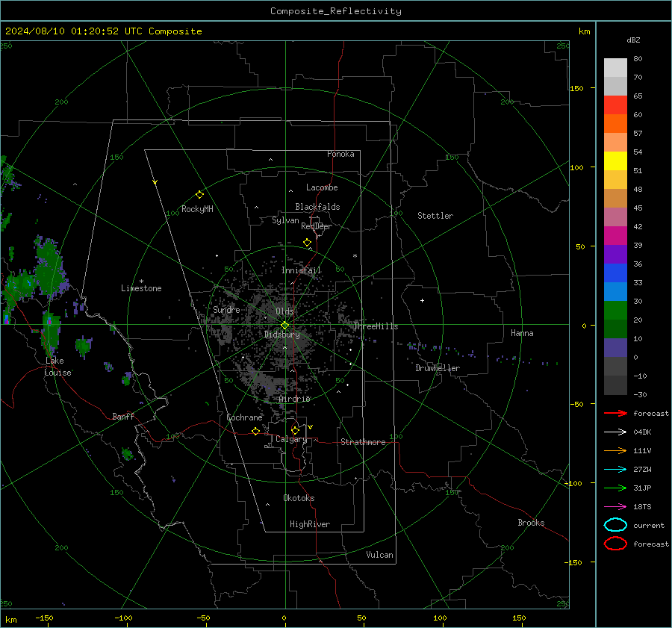The height and width of the screenshot is (628, 672).
Task: Click the Sylvan label on the map
Action: click(285, 220)
